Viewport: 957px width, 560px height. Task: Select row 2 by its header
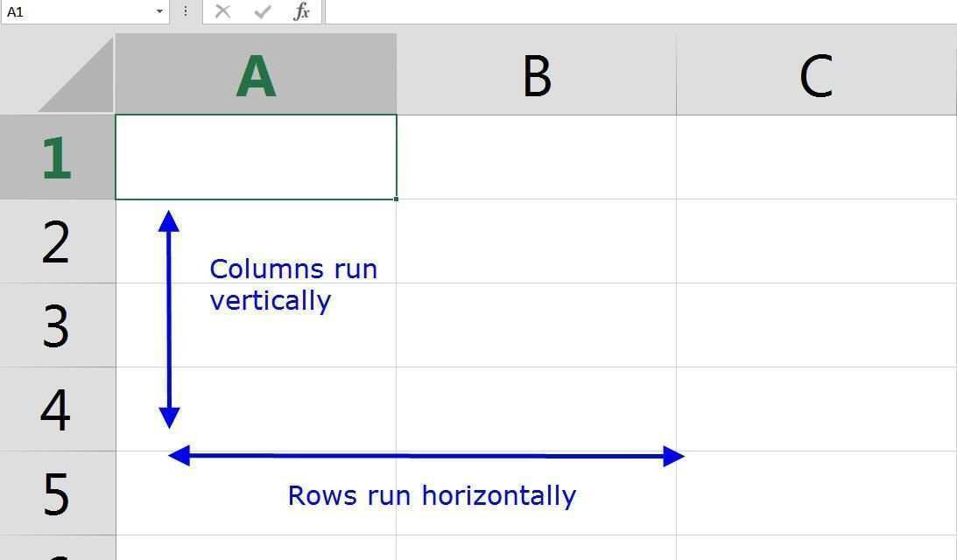click(x=57, y=241)
